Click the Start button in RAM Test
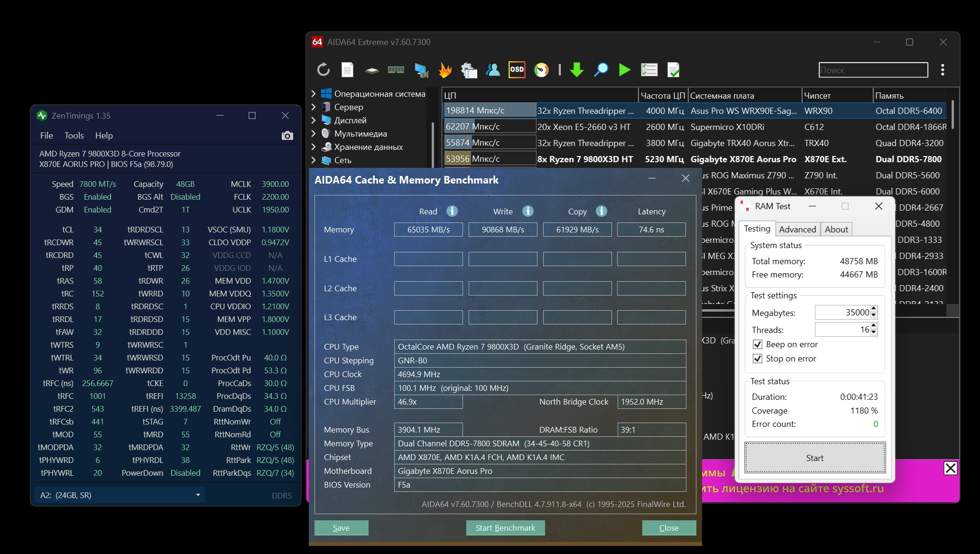The height and width of the screenshot is (554, 980). click(x=814, y=458)
